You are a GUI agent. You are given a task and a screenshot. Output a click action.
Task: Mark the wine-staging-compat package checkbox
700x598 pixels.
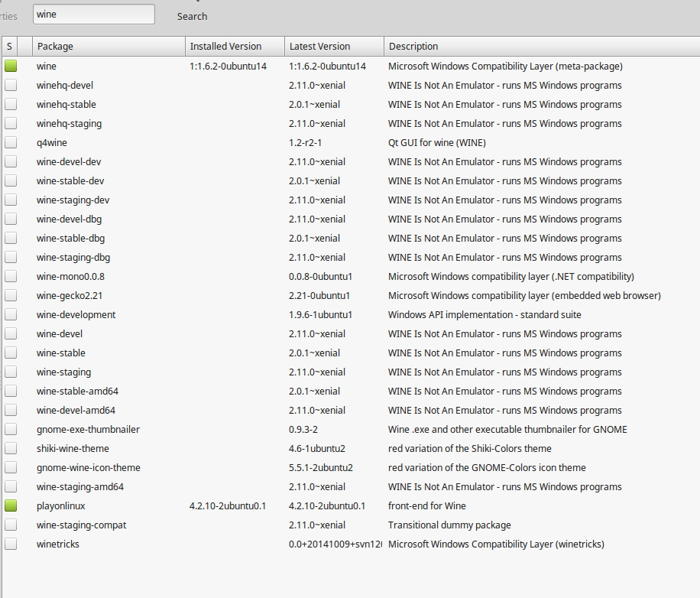pyautogui.click(x=11, y=525)
